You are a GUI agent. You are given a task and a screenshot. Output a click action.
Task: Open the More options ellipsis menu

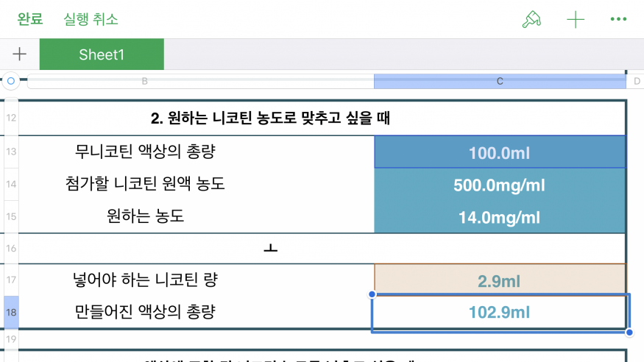618,20
